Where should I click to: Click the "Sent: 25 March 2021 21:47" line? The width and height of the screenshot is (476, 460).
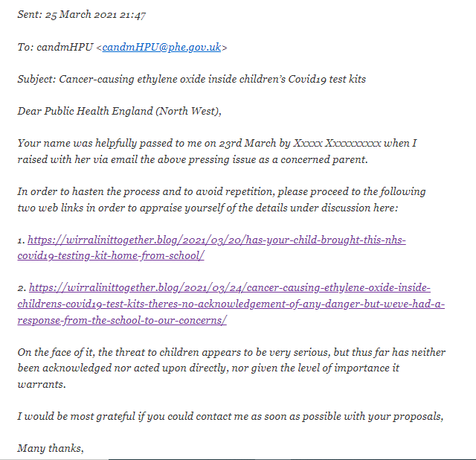[82, 15]
